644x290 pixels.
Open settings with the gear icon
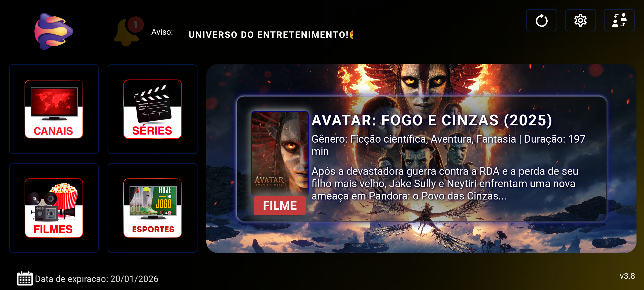coord(580,20)
